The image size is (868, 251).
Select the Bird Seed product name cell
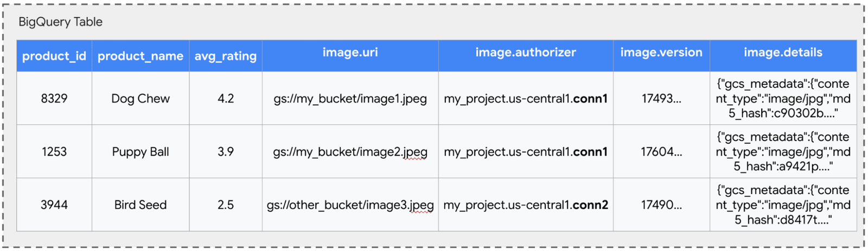click(141, 205)
